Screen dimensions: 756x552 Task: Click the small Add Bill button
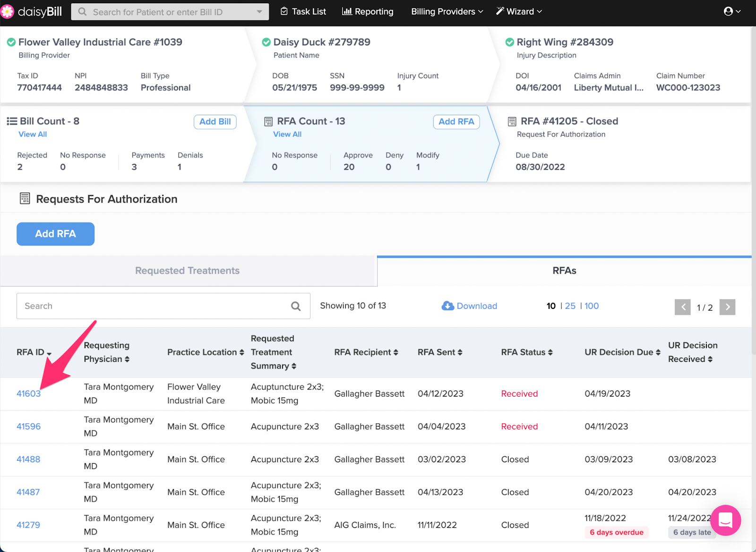pos(215,122)
